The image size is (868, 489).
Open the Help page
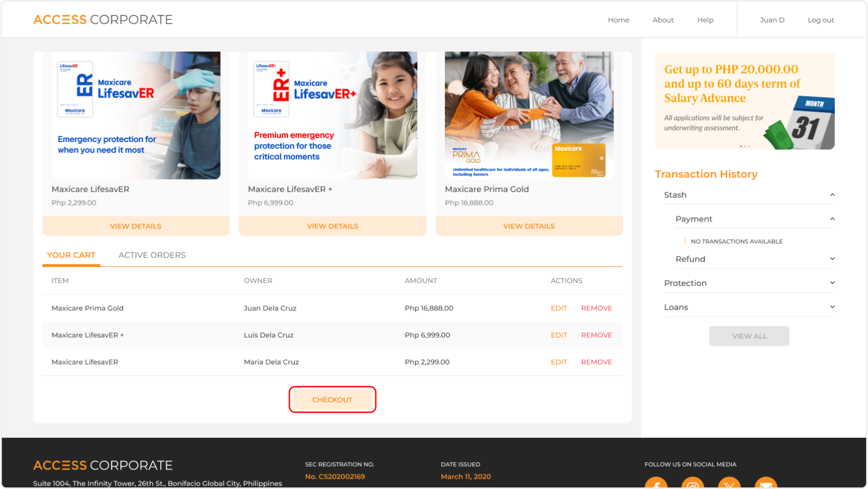tap(705, 20)
